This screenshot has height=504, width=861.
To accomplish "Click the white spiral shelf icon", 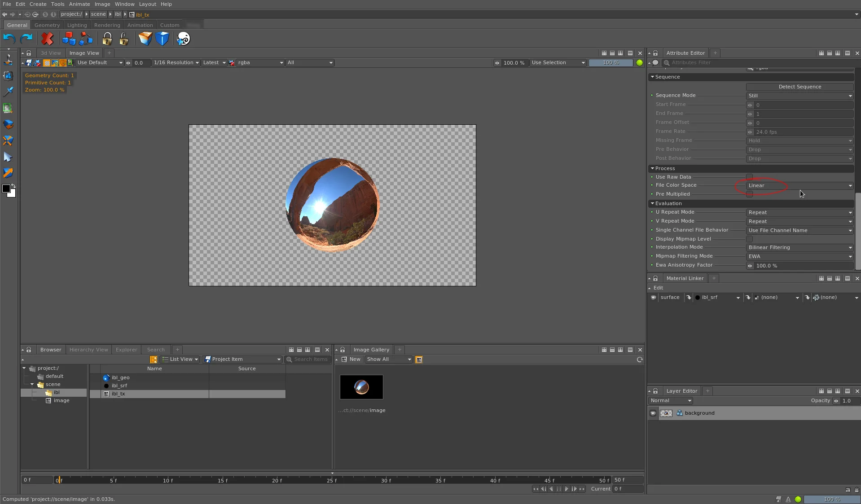I will [x=183, y=39].
